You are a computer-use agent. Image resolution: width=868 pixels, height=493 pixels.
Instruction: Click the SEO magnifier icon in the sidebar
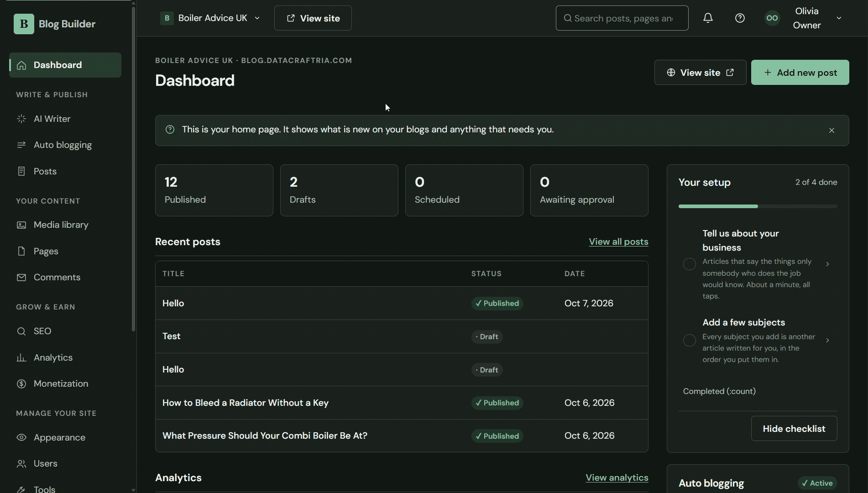click(21, 331)
